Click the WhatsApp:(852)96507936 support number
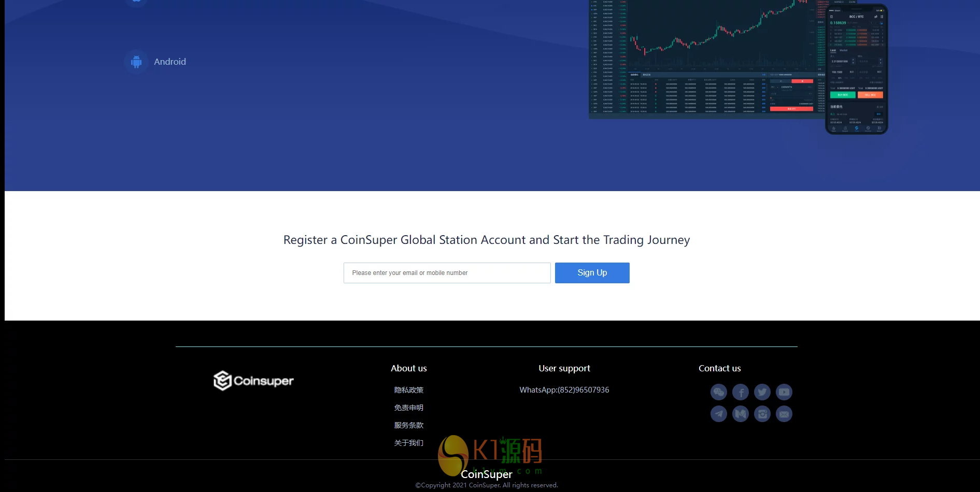The width and height of the screenshot is (980, 492). [564, 390]
